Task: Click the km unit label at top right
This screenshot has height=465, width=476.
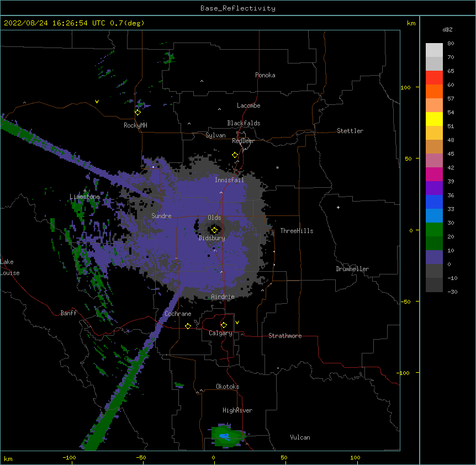Action: [411, 23]
